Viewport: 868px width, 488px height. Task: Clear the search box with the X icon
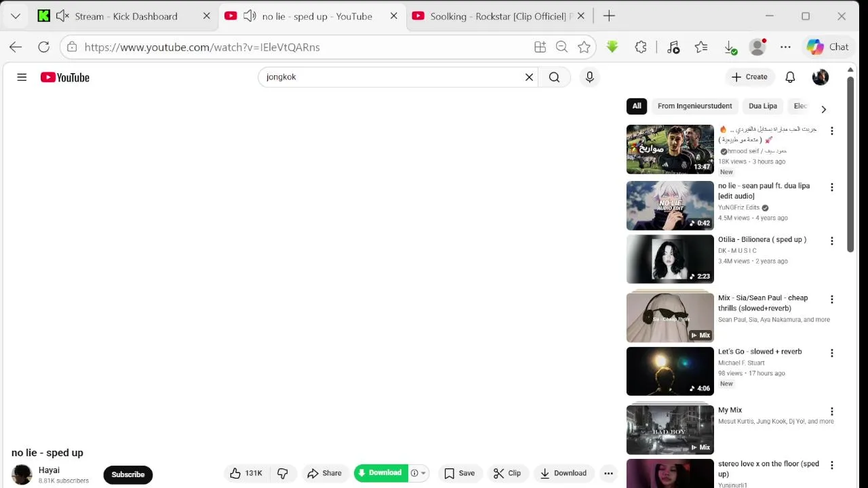coord(529,77)
